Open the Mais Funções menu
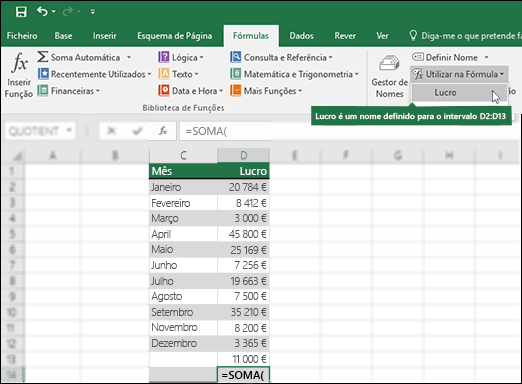This screenshot has height=384, width=522. click(x=266, y=91)
